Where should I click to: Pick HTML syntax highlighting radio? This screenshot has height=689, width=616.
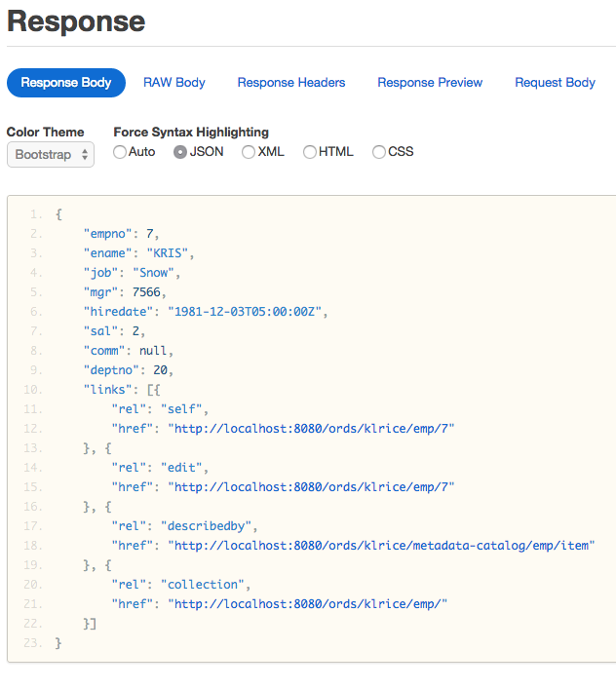[310, 152]
